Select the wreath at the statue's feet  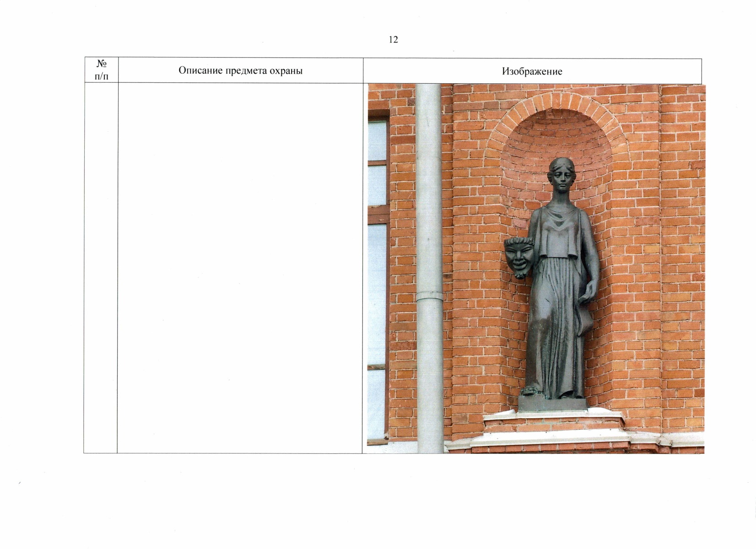(x=530, y=391)
